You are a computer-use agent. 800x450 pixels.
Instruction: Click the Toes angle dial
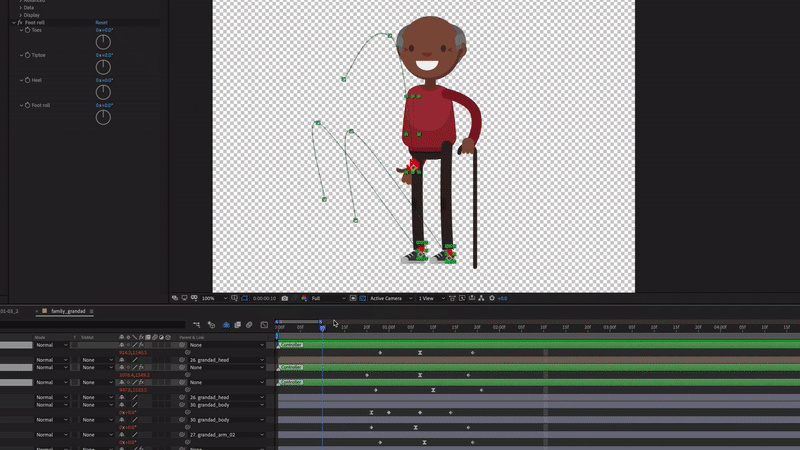103,42
